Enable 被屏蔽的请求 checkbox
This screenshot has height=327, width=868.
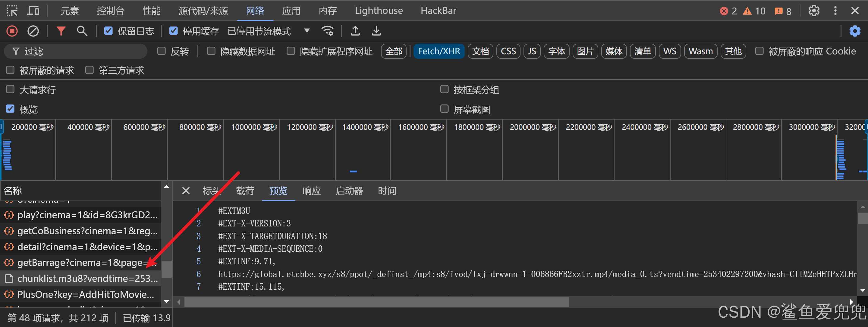tap(10, 70)
